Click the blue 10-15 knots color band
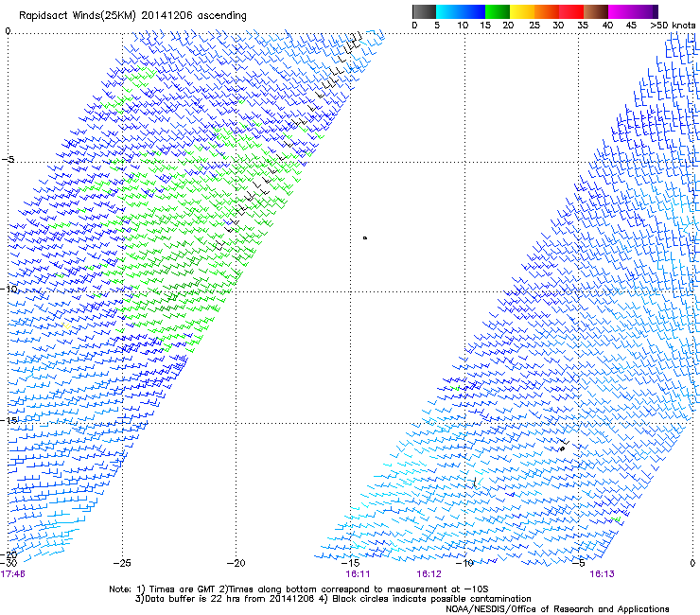Image resolution: width=700 pixels, height=615 pixels. coord(473,11)
